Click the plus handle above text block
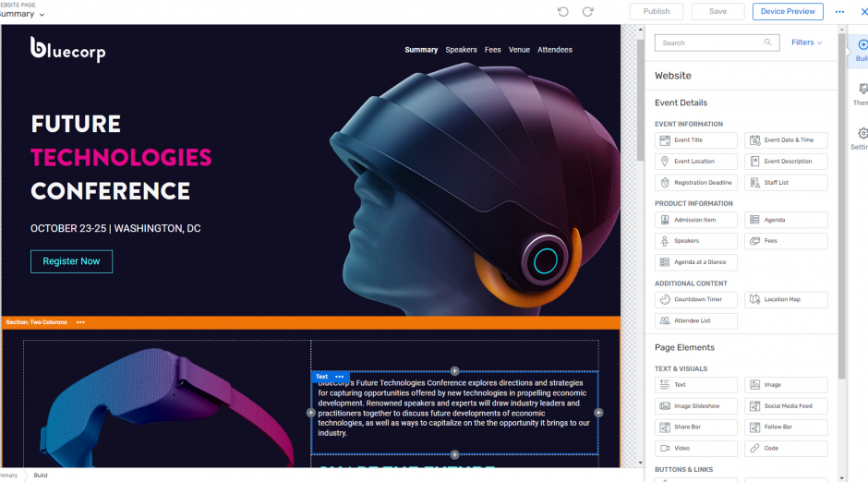 point(454,370)
